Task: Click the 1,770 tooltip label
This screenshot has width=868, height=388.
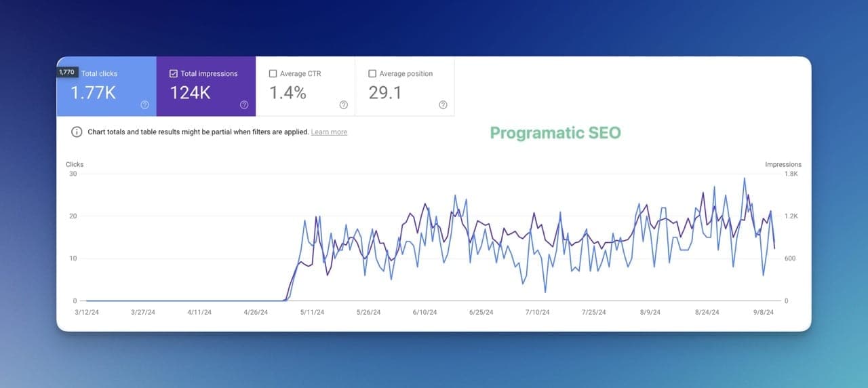Action: point(66,72)
